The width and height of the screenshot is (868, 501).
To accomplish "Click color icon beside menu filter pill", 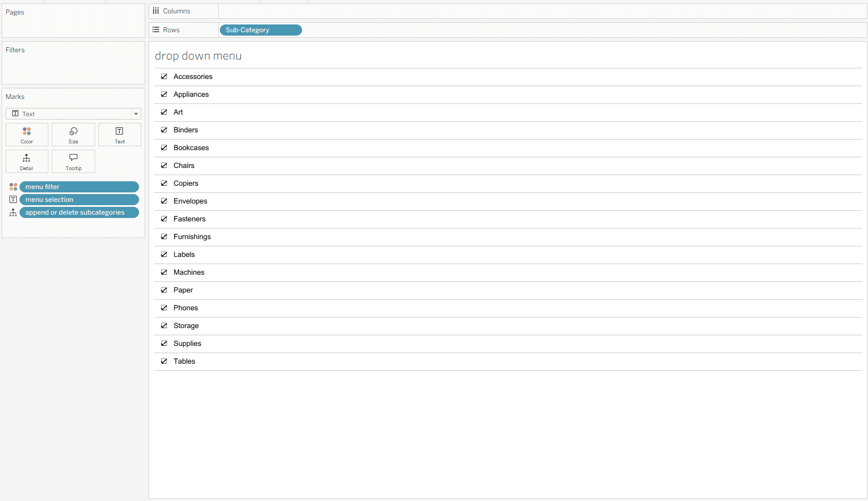I will (13, 187).
